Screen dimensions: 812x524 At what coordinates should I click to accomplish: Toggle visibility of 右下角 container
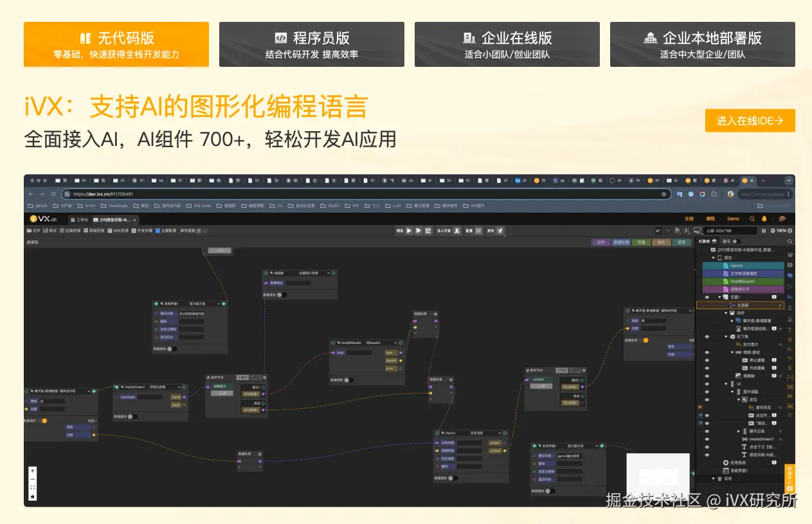[x=707, y=336]
